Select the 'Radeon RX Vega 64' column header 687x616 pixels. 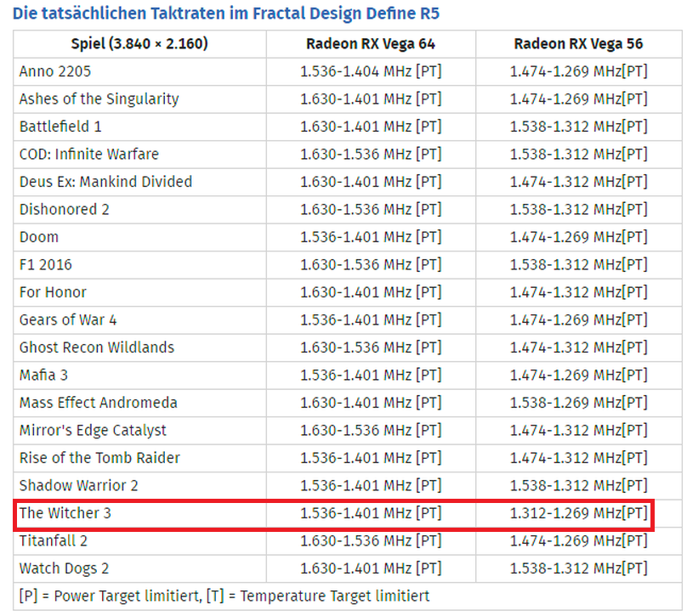point(371,44)
